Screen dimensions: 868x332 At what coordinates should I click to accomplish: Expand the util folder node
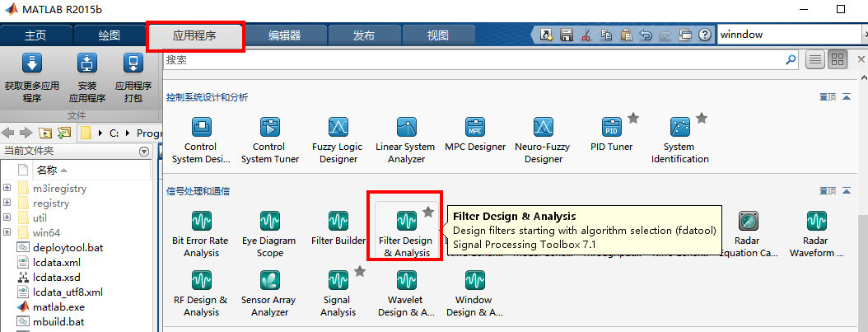pyautogui.click(x=7, y=218)
